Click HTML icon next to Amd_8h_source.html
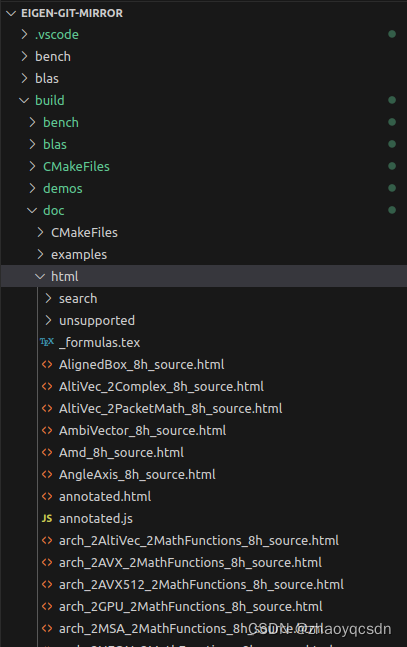407x647 pixels. (x=47, y=452)
